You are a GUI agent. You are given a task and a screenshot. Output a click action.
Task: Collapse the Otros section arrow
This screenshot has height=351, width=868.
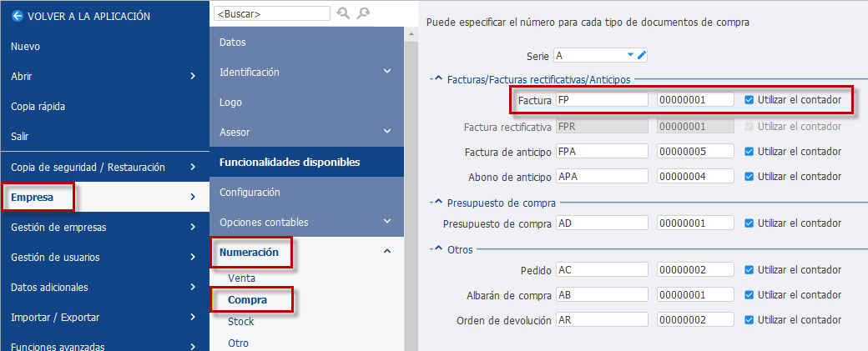[x=437, y=249]
